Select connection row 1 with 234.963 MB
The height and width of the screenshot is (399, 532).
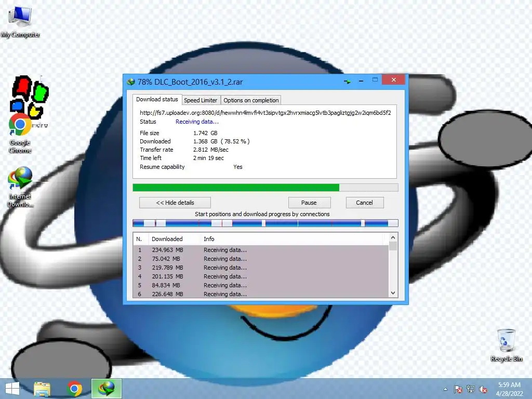coord(261,250)
